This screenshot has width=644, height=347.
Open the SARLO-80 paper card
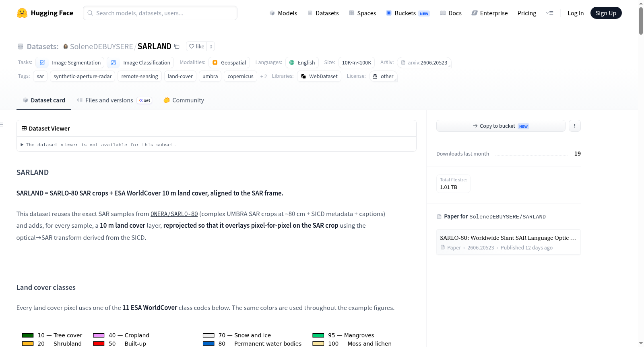pyautogui.click(x=508, y=242)
